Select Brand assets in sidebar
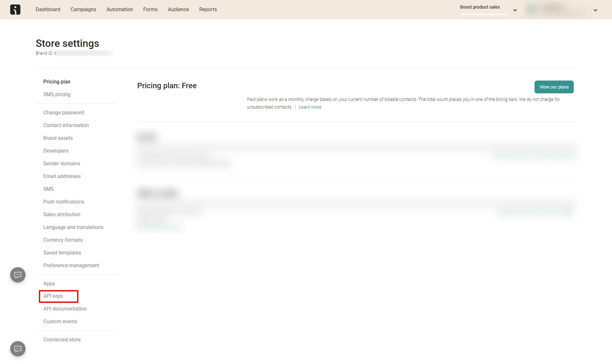Image resolution: width=612 pixels, height=364 pixels. click(58, 138)
